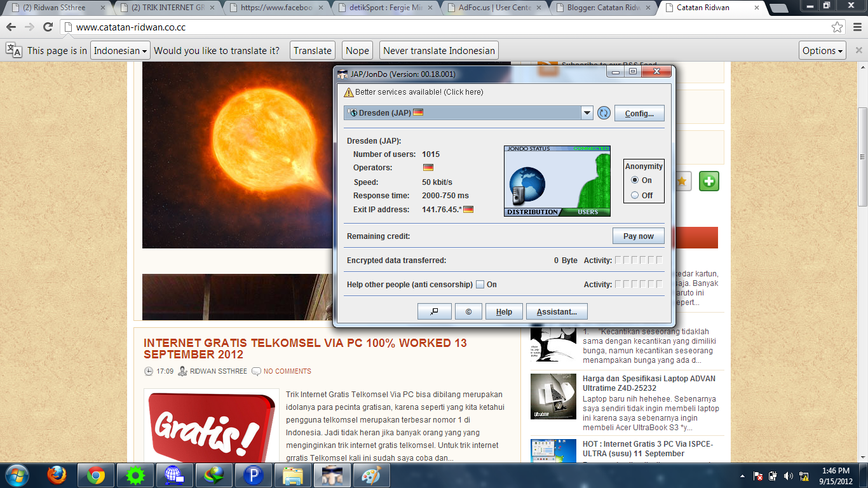The width and height of the screenshot is (868, 488).
Task: Open the blue P app in the taskbar
Action: (x=253, y=475)
